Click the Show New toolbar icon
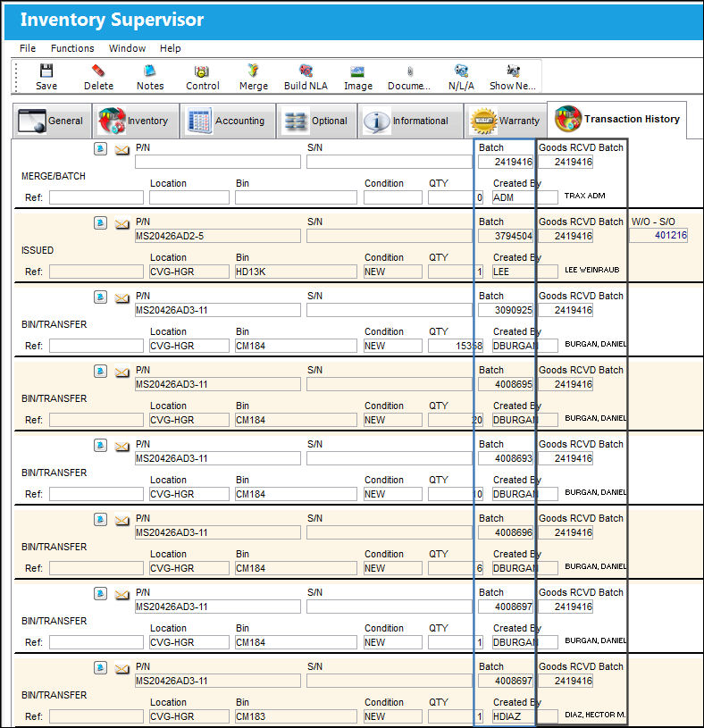This screenshot has height=728, width=704. click(513, 77)
